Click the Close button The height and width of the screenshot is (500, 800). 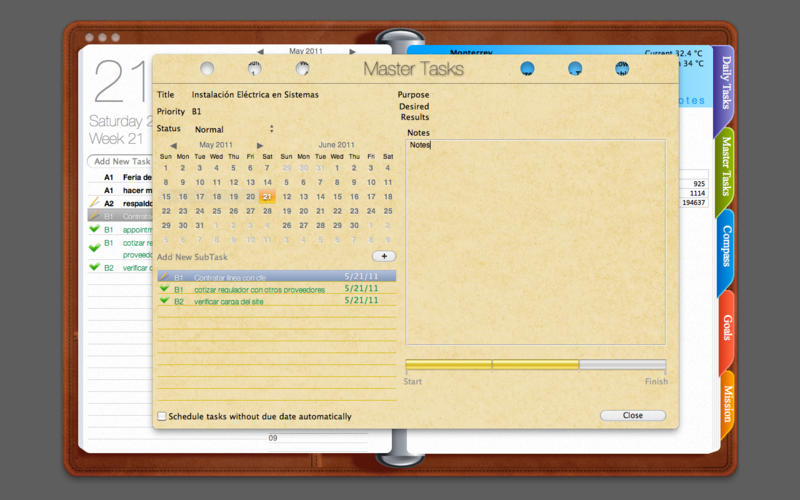[632, 415]
